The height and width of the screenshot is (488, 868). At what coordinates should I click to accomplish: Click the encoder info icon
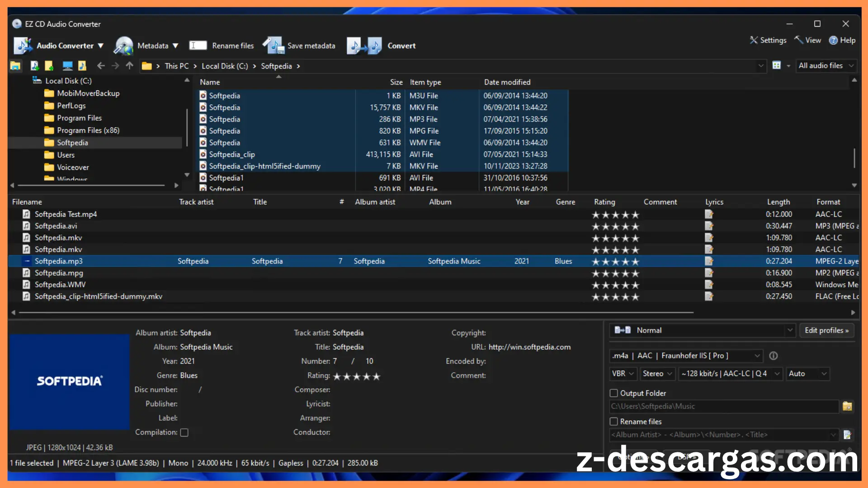774,356
